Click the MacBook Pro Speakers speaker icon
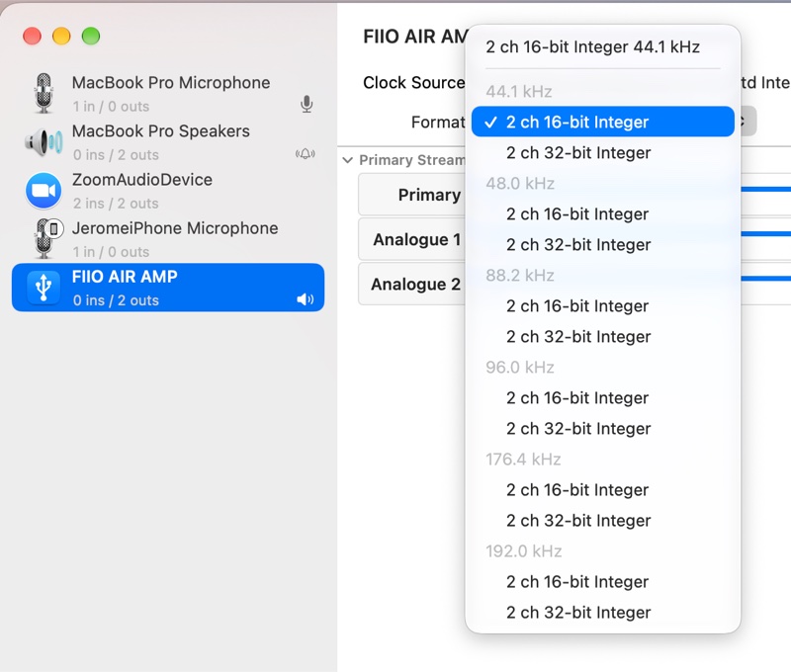Viewport: 791px width, 672px height. click(44, 142)
